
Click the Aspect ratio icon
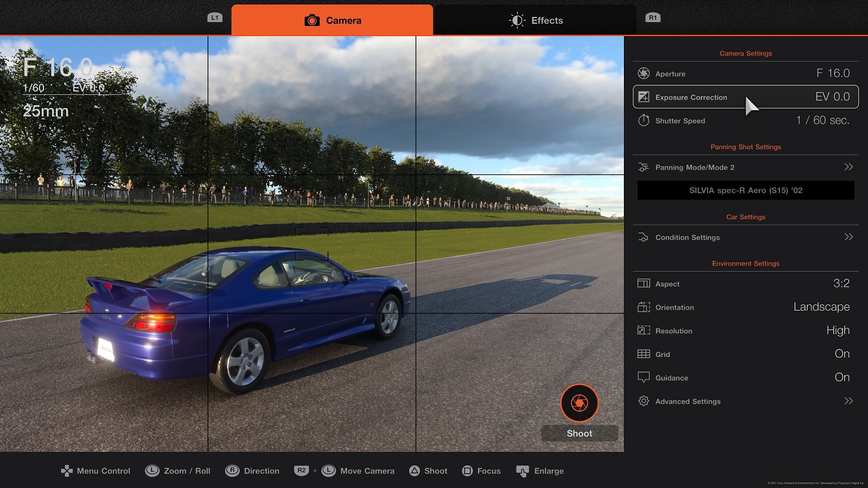pos(644,284)
